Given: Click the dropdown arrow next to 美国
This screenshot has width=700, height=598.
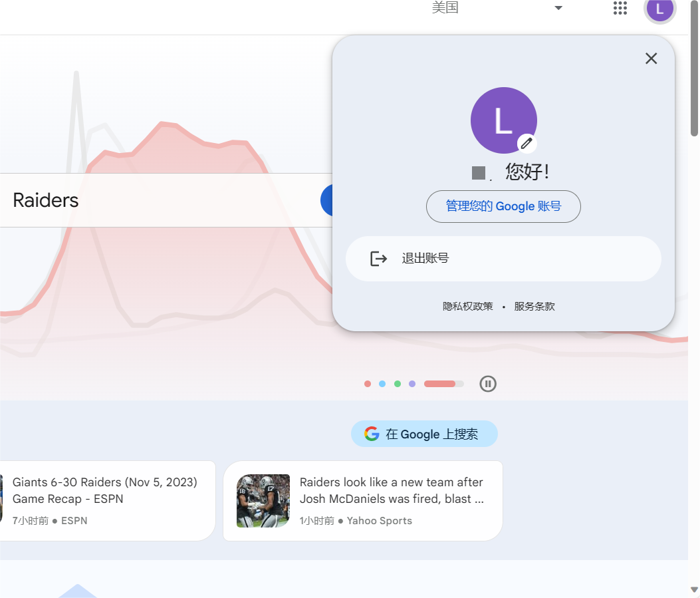Looking at the screenshot, I should pyautogui.click(x=558, y=8).
